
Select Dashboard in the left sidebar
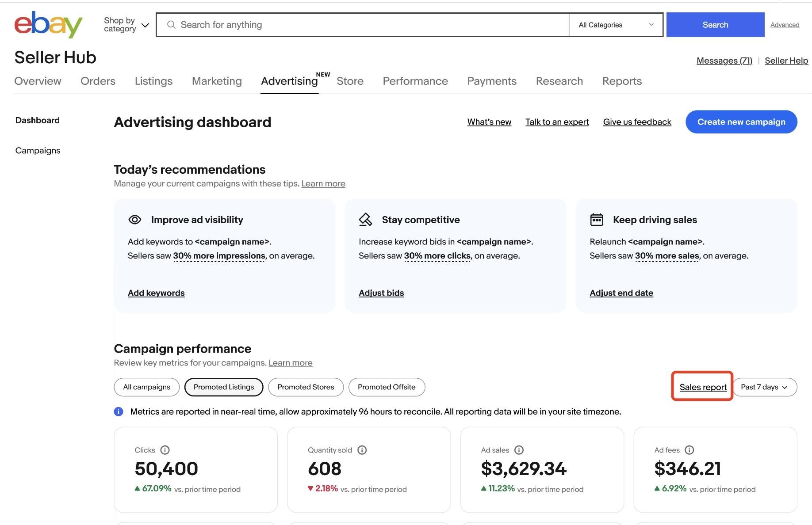(x=38, y=120)
